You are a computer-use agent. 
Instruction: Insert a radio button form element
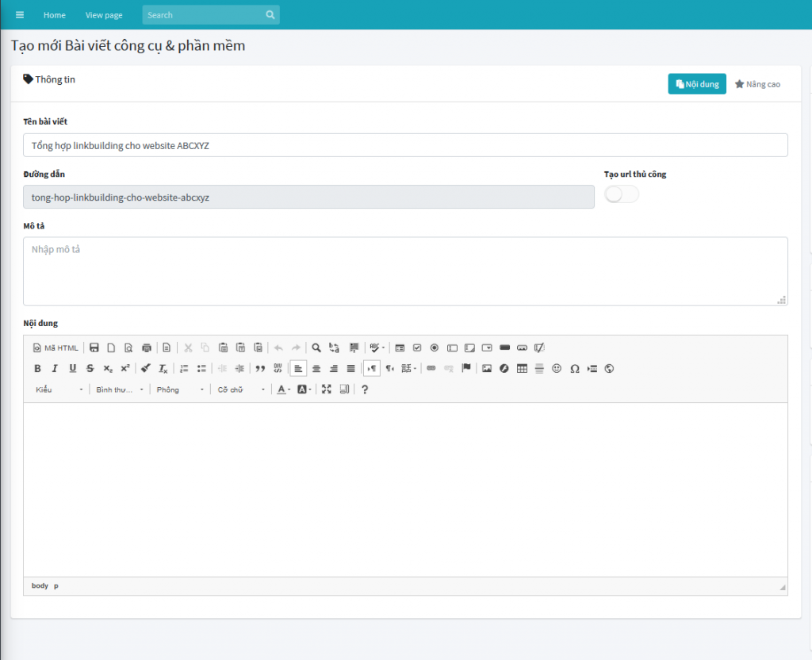(x=435, y=347)
